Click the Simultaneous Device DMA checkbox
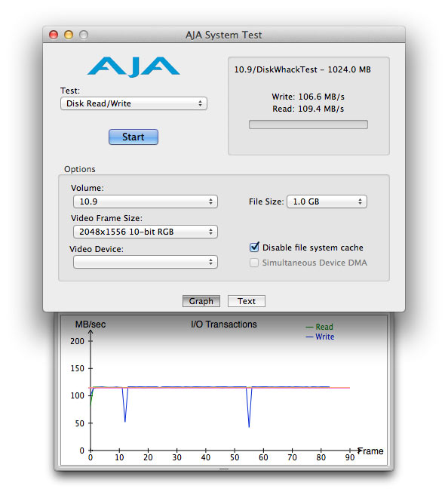448x489 pixels. (254, 263)
